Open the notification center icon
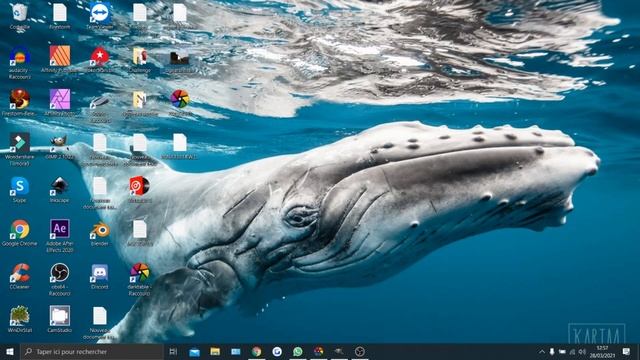640x360 pixels. 626,351
